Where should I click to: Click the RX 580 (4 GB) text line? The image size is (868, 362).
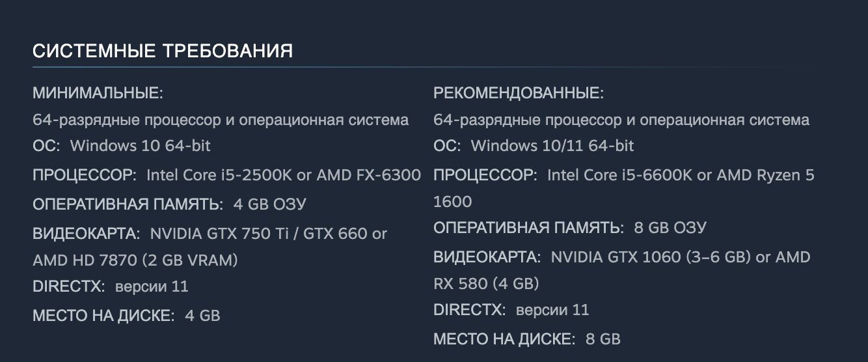[485, 284]
